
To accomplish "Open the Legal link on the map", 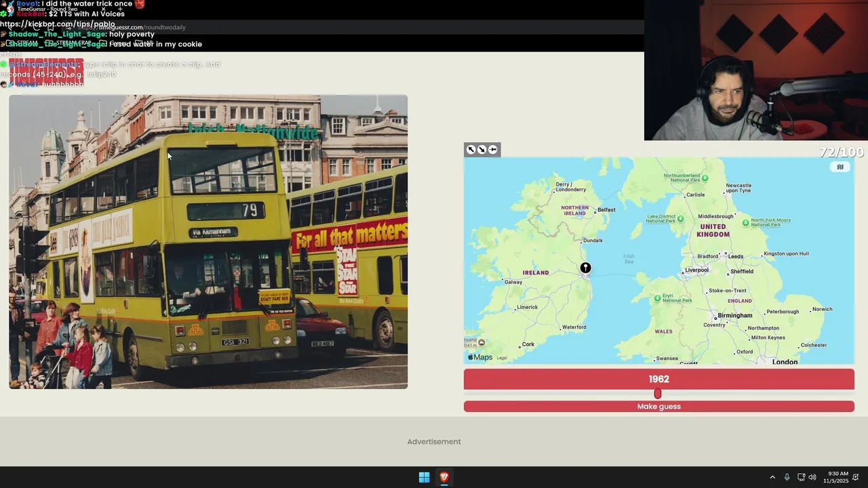I will point(502,358).
